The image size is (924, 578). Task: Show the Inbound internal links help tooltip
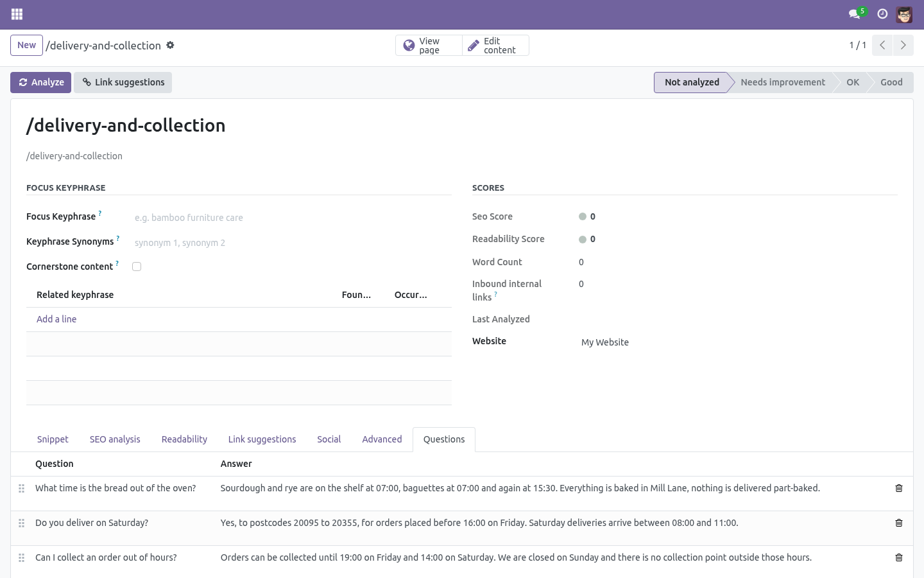(x=495, y=294)
